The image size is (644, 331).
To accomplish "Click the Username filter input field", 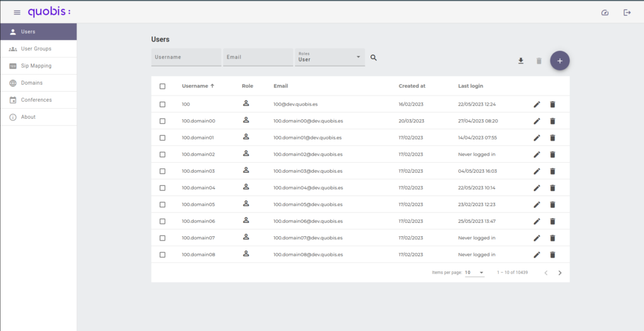I will [186, 57].
